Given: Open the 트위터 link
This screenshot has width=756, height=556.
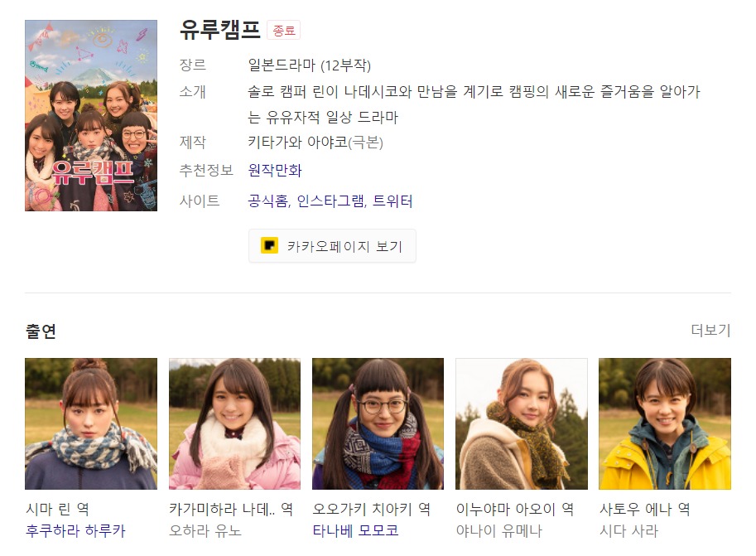Looking at the screenshot, I should [392, 201].
